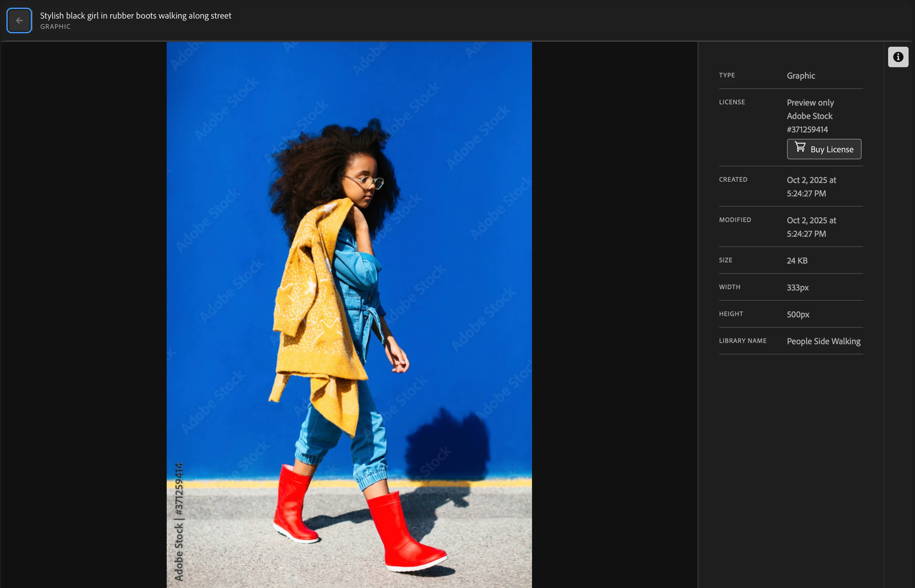Click the GRAPHIC subtitle under title
Viewport: 915px width, 588px height.
coord(55,27)
